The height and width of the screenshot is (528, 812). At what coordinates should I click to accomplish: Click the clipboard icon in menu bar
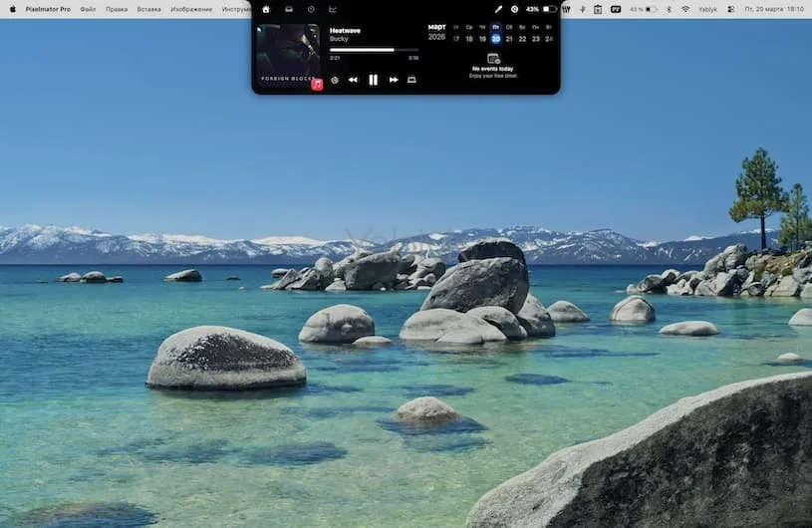598,9
